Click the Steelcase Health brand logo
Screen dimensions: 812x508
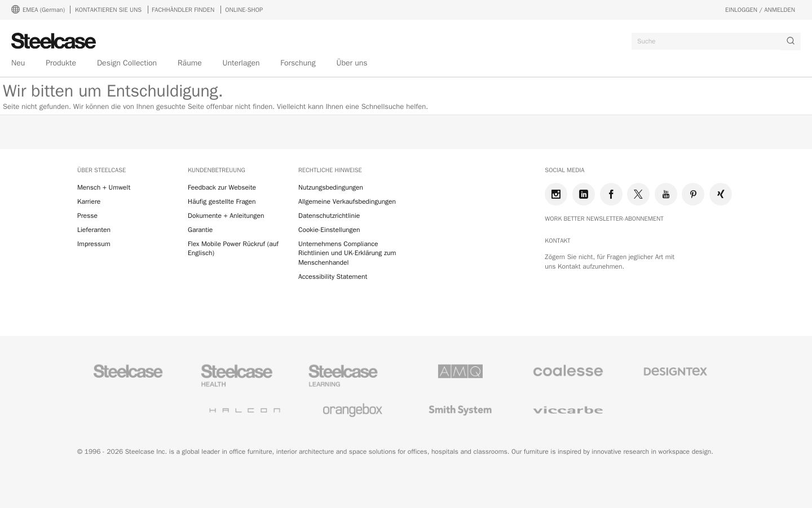tap(237, 375)
